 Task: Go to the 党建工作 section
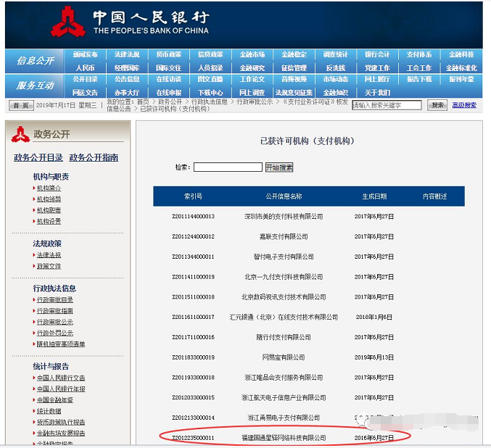(x=377, y=68)
